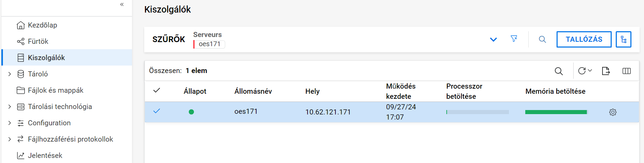644x163 pixels.
Task: Expand the Tároló menu item
Action: pyautogui.click(x=10, y=74)
